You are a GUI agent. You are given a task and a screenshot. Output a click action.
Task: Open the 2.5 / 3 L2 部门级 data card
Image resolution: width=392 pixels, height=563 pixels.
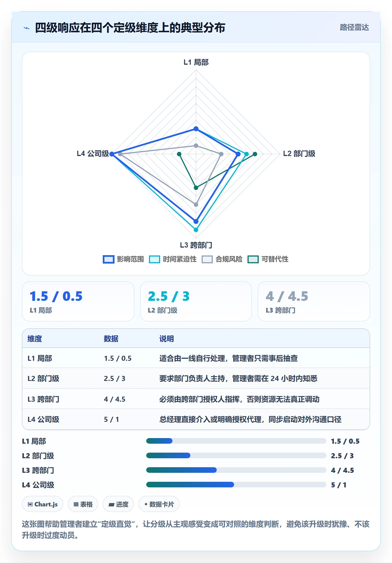[196, 301]
